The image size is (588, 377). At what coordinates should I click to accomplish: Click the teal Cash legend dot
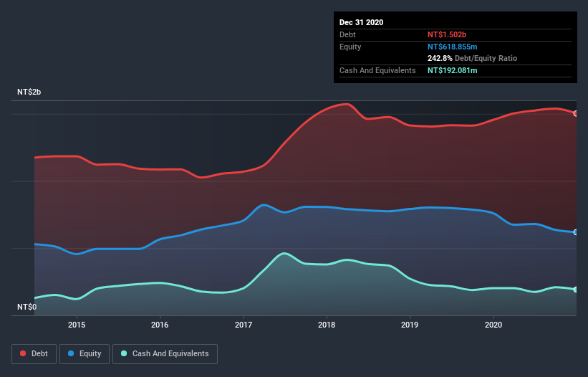(x=124, y=353)
